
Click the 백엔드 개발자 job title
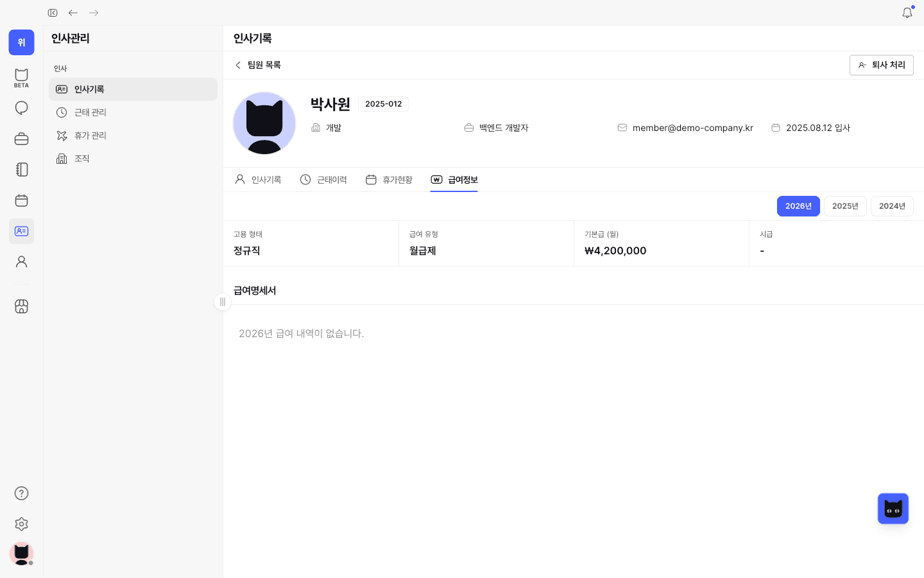pos(504,128)
